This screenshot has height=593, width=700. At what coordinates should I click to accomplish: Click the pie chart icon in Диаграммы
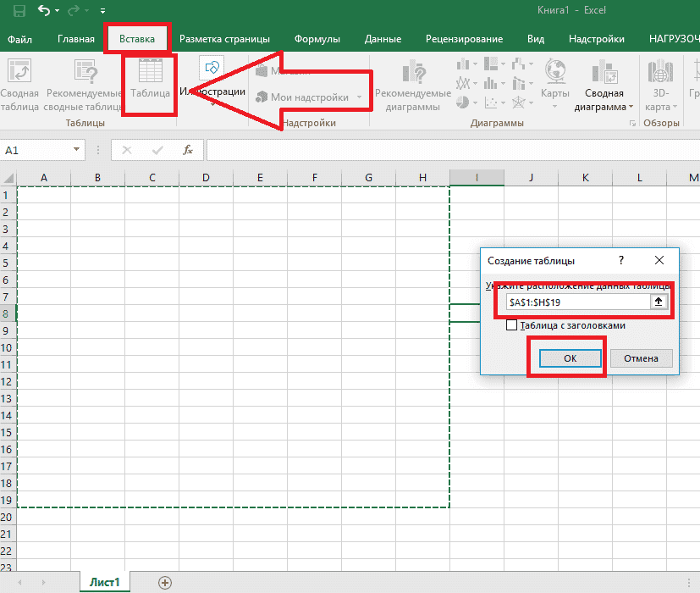(462, 102)
